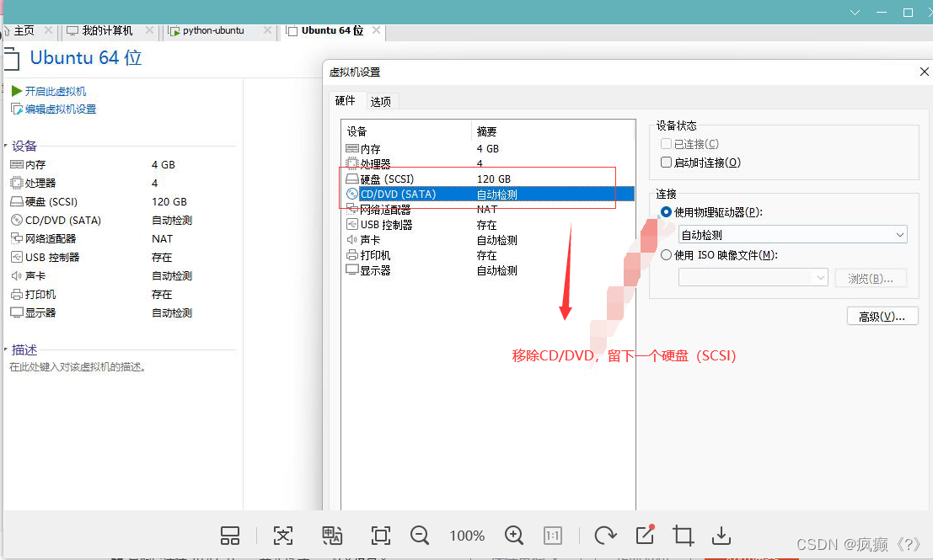The width and height of the screenshot is (933, 560).
Task: Toggle the 已连接(C) checkbox
Action: [x=667, y=144]
